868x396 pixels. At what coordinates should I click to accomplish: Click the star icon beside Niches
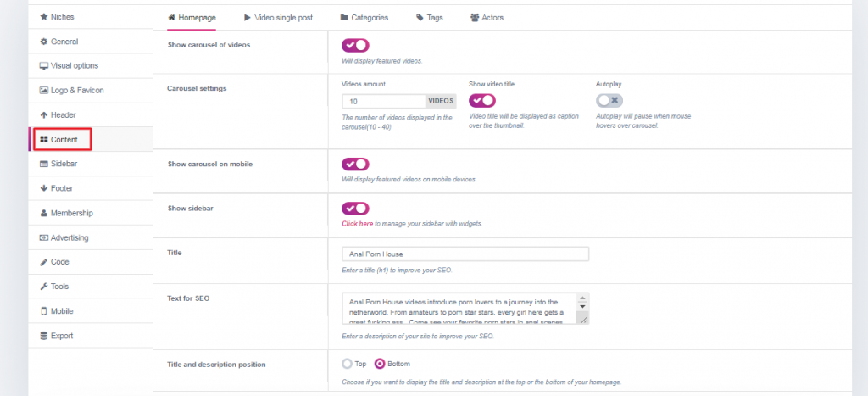(x=43, y=17)
